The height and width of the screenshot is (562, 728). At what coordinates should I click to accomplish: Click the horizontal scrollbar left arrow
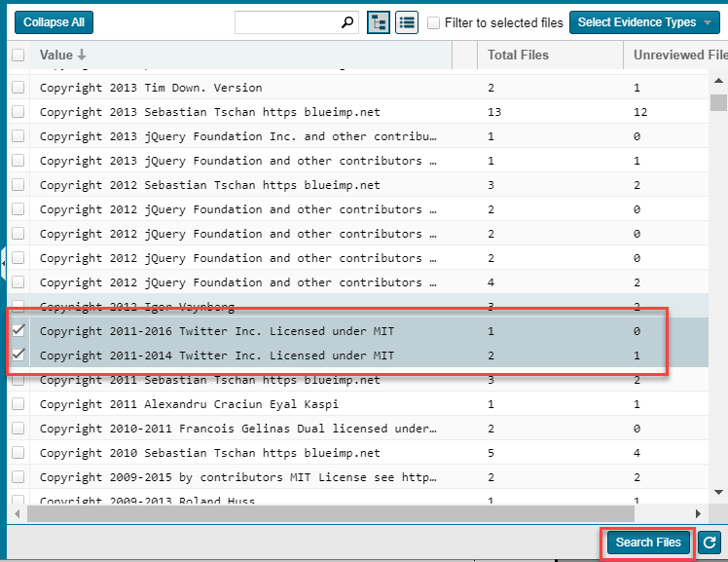coord(18,513)
